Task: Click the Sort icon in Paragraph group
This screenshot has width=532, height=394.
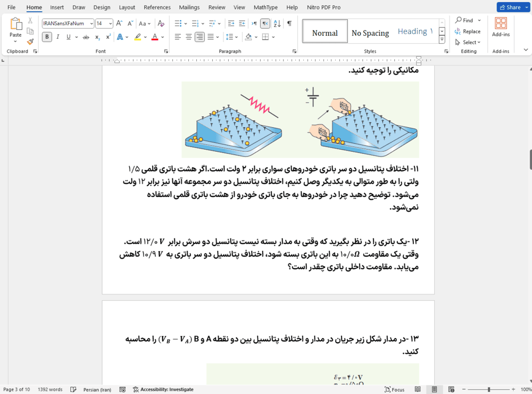Action: coord(276,23)
